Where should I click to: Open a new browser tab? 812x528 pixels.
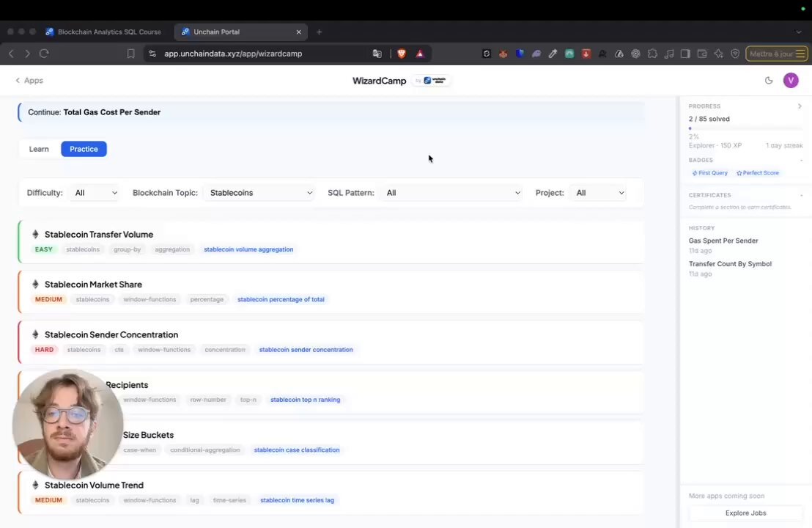point(319,32)
